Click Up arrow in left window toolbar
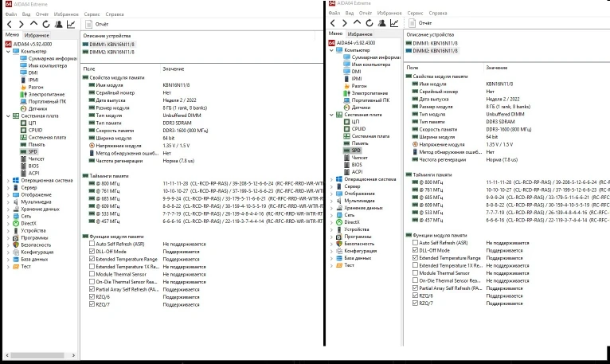Screen dimensions: 610x364 tap(34, 24)
